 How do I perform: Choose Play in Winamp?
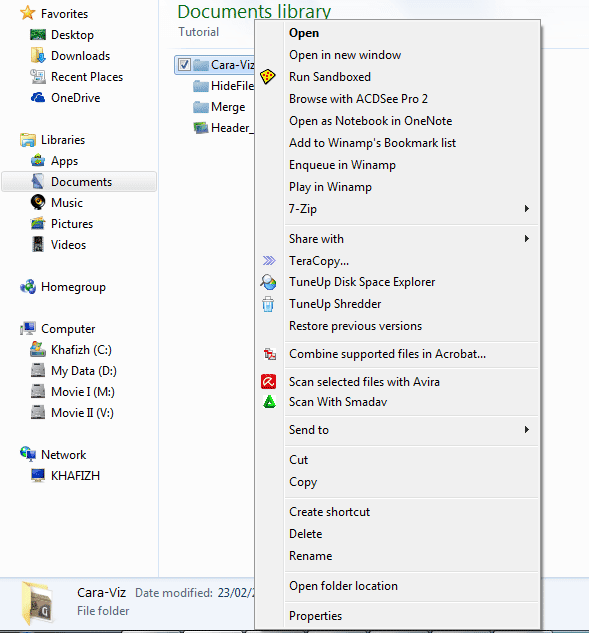330,187
